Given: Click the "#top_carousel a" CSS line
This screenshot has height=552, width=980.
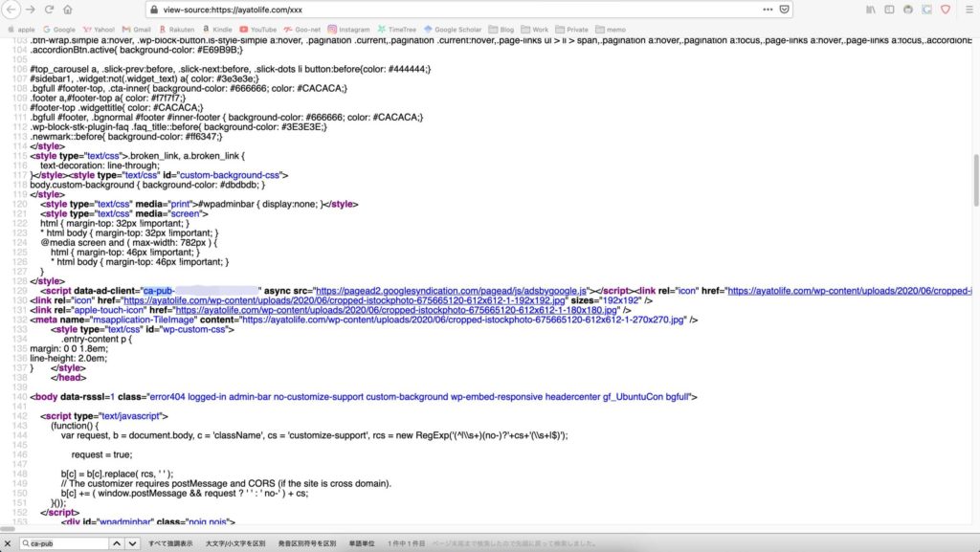Looking at the screenshot, I should [x=230, y=69].
